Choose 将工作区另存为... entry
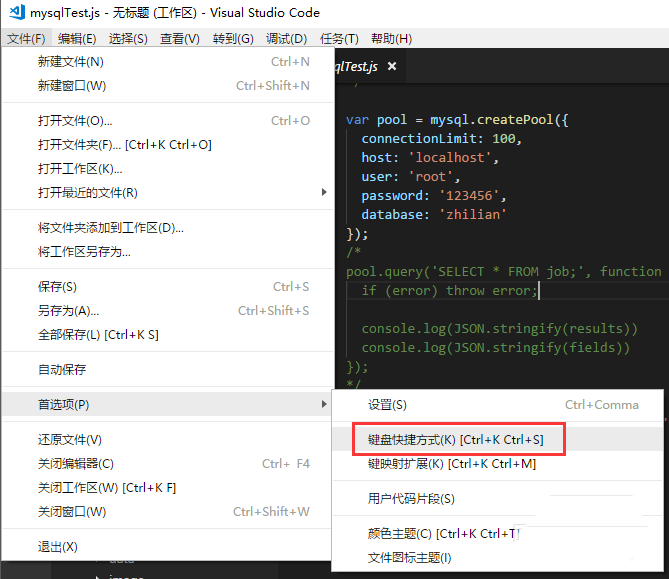Image resolution: width=669 pixels, height=579 pixels. (168, 252)
